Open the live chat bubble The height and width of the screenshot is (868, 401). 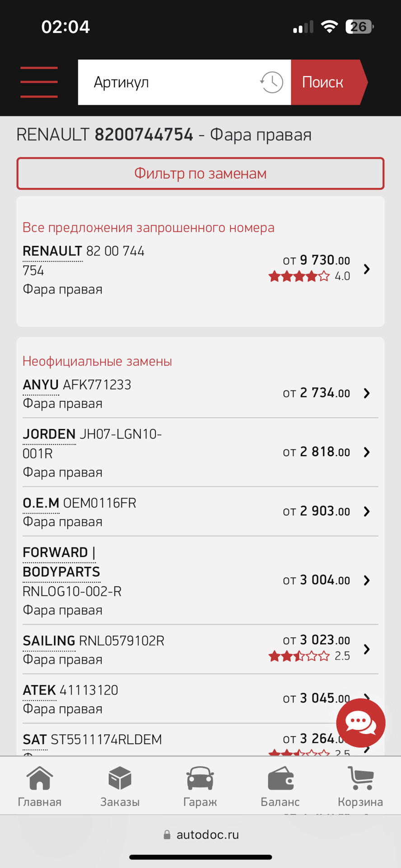coord(360,722)
